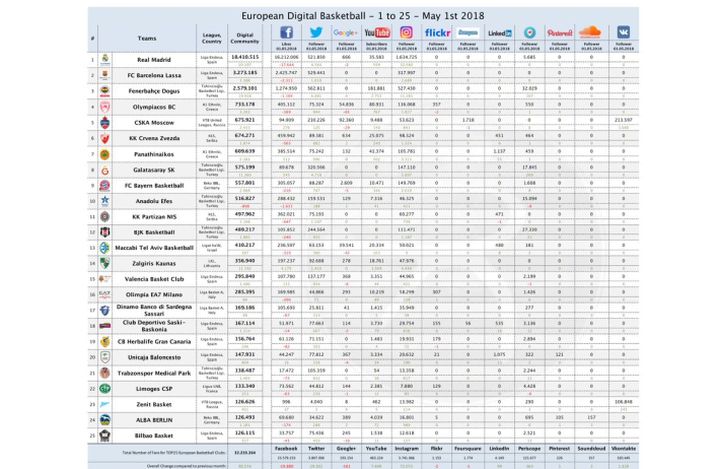Select the Galatasaray SK logo
720x469 pixels.
105,170
